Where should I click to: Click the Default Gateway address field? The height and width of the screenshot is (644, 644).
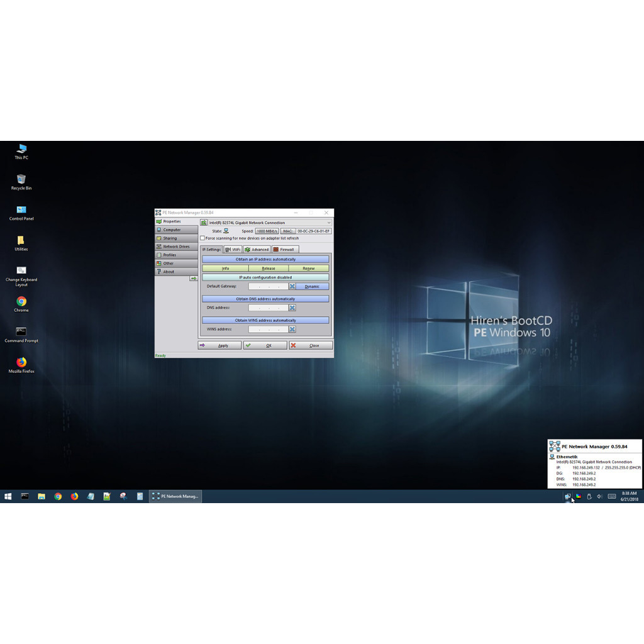(x=269, y=286)
